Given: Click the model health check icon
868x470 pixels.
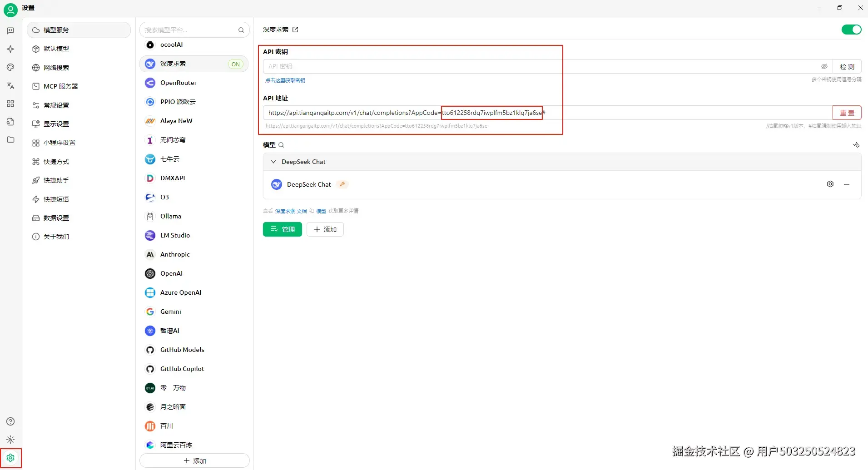Looking at the screenshot, I should [856, 145].
